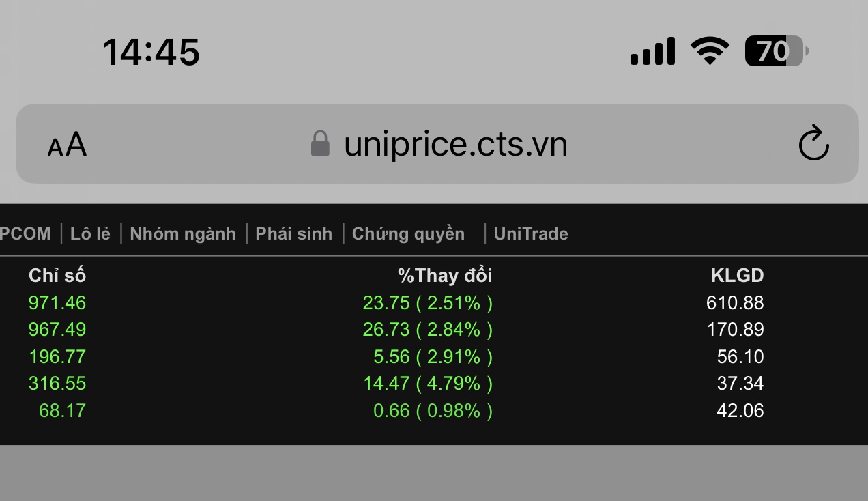This screenshot has width=868, height=501.
Task: Switch to the UPCOM tab
Action: coord(25,233)
